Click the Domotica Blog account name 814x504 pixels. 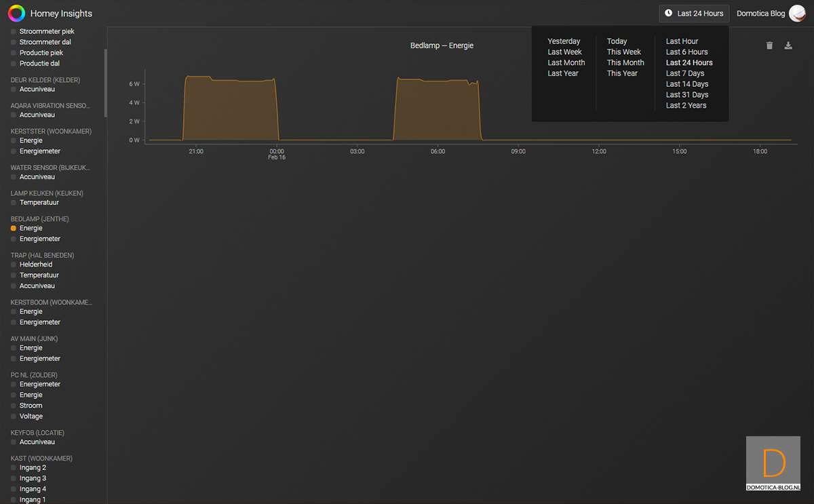coord(760,14)
